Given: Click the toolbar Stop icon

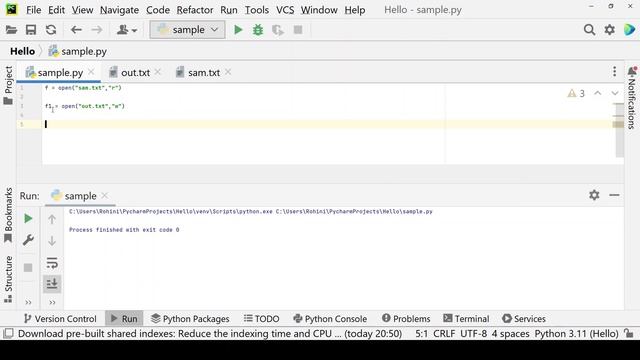Looking at the screenshot, I should click(298, 30).
